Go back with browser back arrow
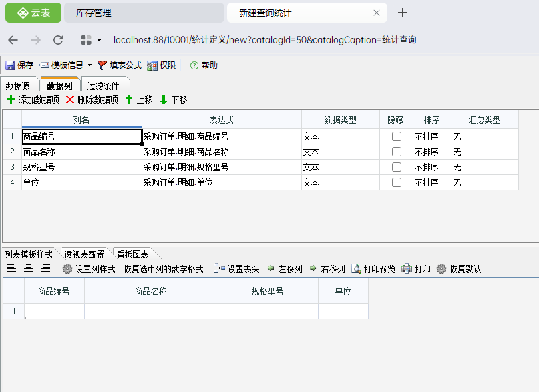 point(13,40)
